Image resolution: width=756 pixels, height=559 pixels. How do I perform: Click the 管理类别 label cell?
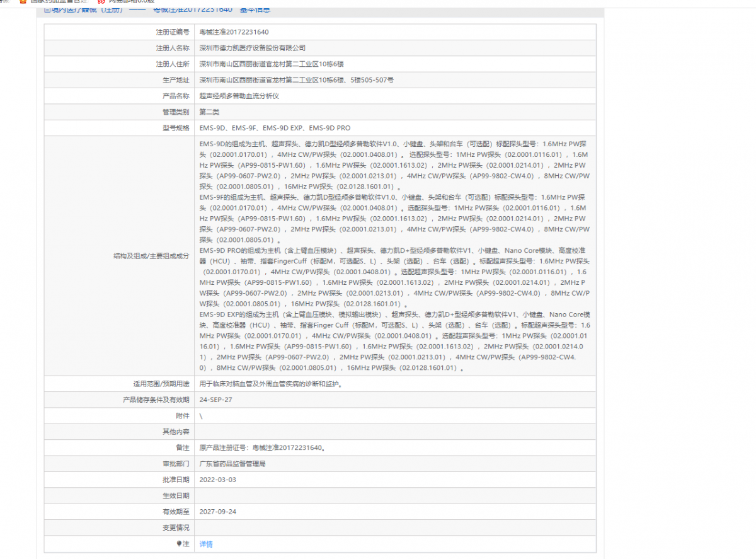tap(119, 112)
